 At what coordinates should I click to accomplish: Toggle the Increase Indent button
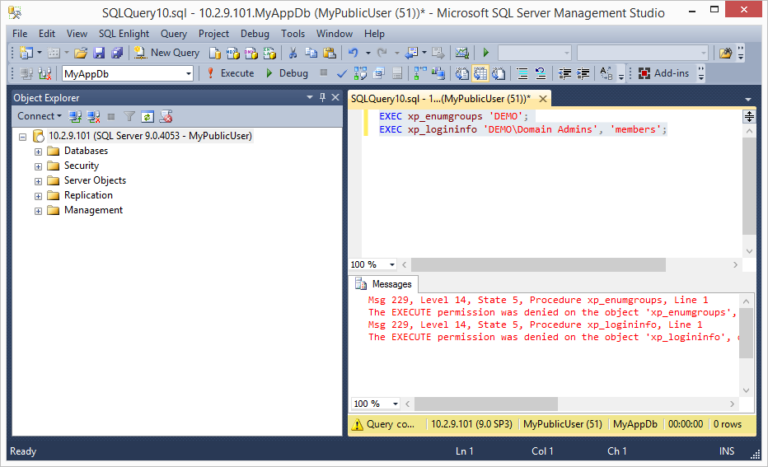click(583, 73)
